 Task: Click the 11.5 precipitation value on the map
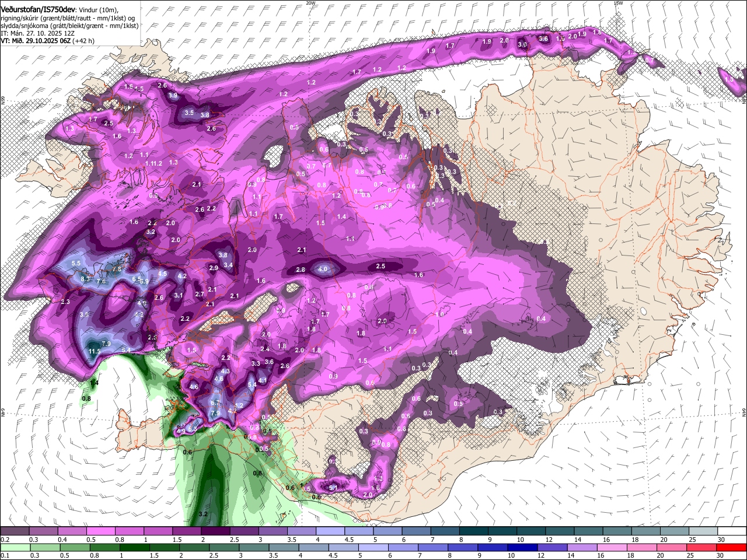[95, 351]
